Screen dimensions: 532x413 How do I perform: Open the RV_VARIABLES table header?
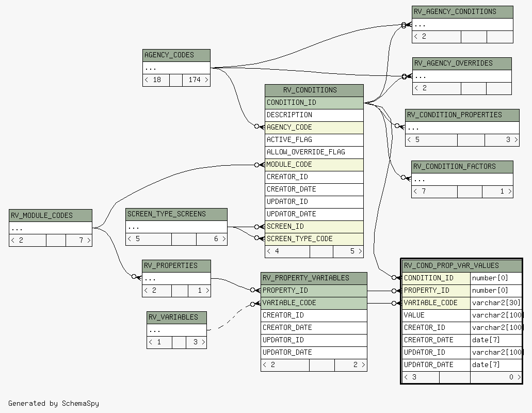pyautogui.click(x=177, y=317)
